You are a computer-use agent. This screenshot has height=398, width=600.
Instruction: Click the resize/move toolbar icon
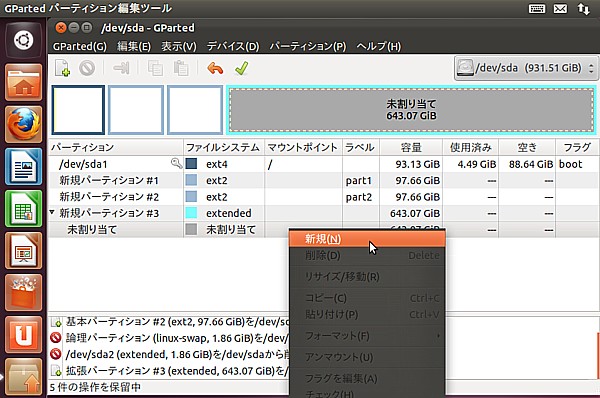click(x=121, y=69)
